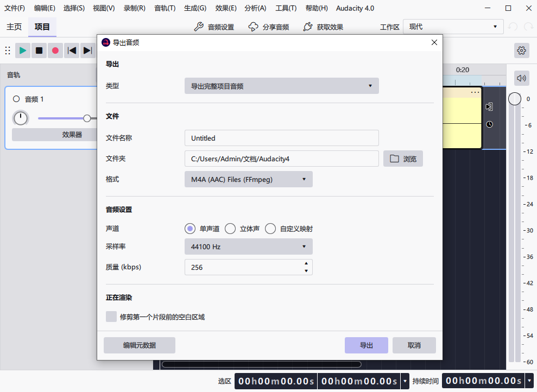Viewport: 537px width, 392px height.
Task: Open settings gear in the toolbar
Action: (x=522, y=50)
